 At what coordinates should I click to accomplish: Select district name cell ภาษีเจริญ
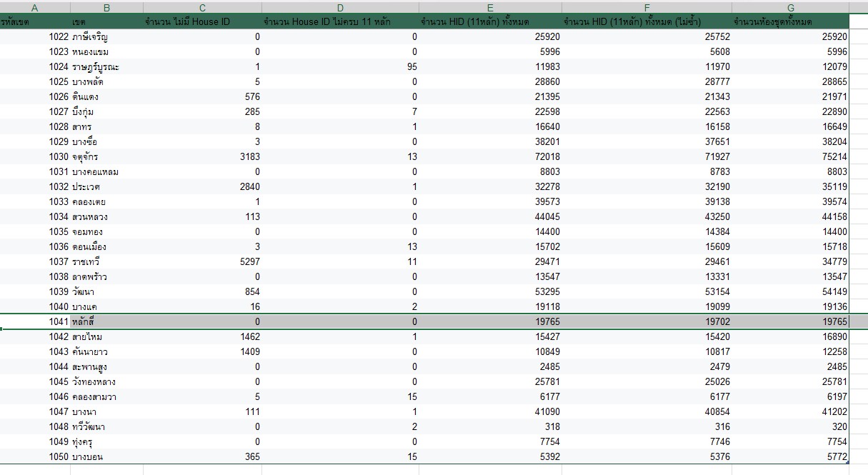coord(106,36)
